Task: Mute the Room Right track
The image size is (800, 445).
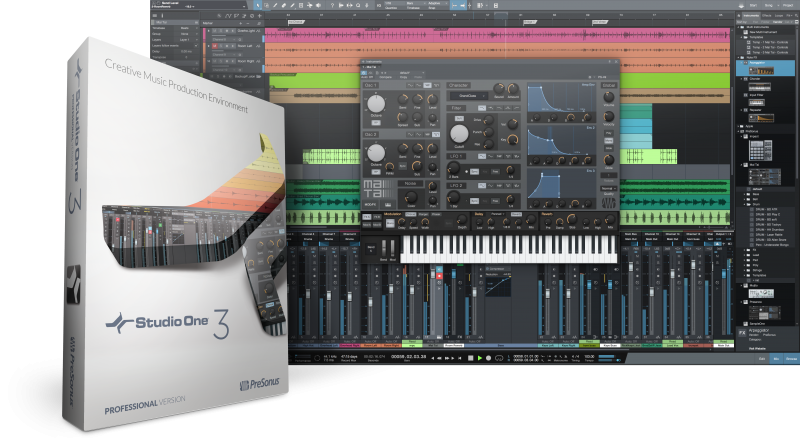Action: (214, 61)
